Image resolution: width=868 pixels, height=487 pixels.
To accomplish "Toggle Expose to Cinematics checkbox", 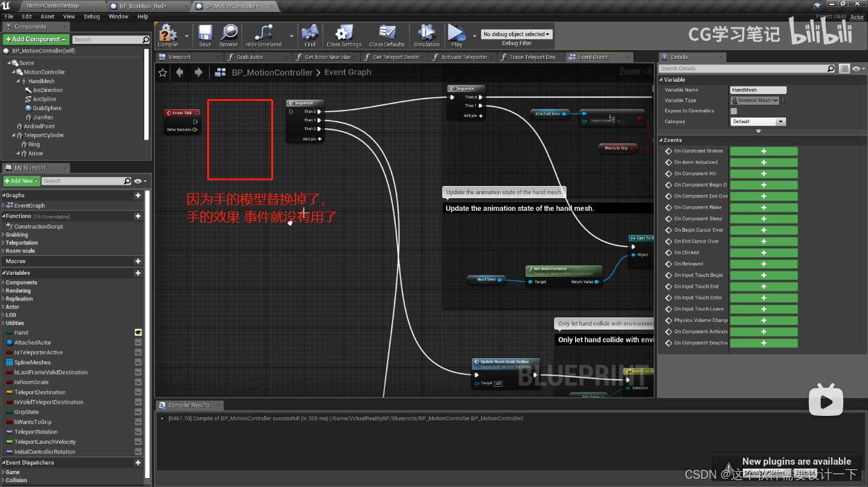I will click(x=734, y=111).
